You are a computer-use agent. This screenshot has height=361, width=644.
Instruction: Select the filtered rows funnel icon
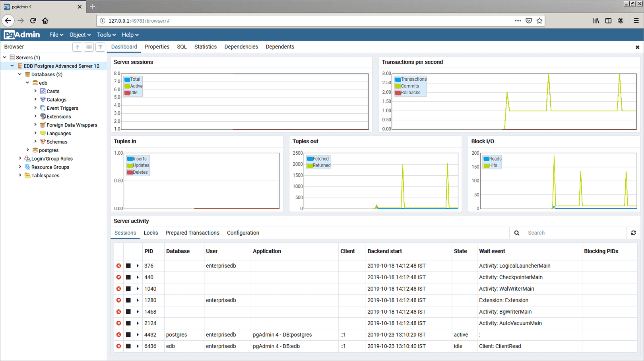click(x=100, y=47)
